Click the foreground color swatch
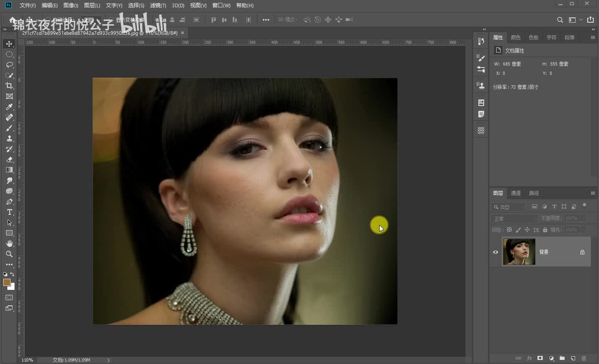 click(x=7, y=282)
